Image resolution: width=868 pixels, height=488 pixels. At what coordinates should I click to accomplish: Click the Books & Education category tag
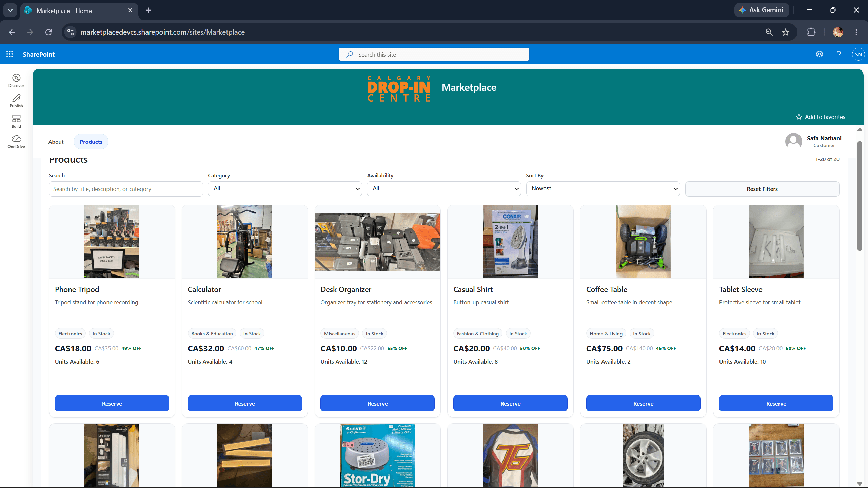(212, 334)
